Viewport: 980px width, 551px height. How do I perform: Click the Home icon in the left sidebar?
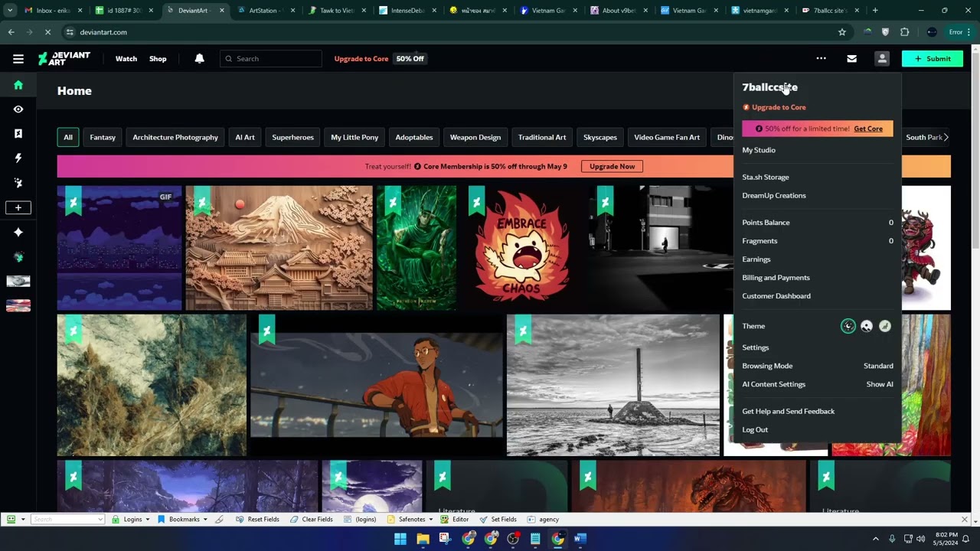point(18,85)
